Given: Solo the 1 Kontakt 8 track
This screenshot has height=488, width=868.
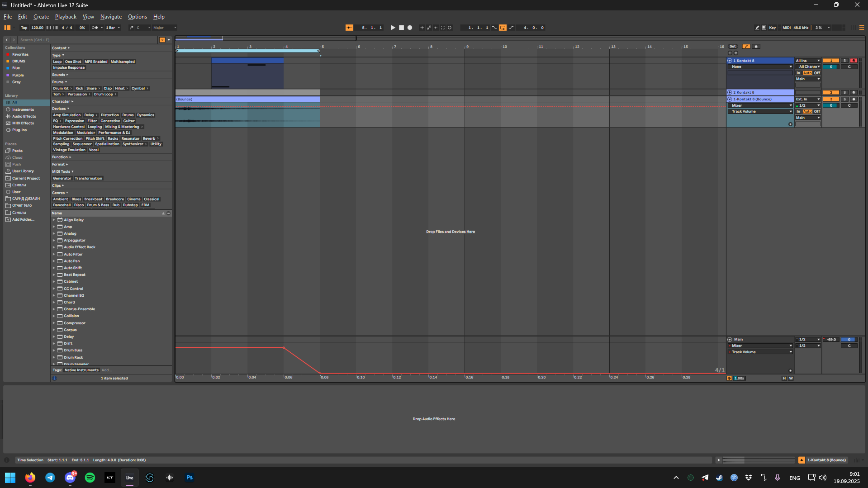Looking at the screenshot, I should pyautogui.click(x=844, y=61).
